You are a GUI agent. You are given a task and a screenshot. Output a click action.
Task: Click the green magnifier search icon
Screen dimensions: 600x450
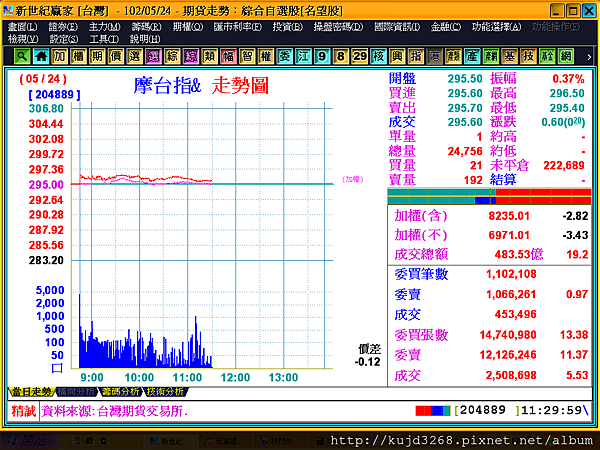coord(22,56)
